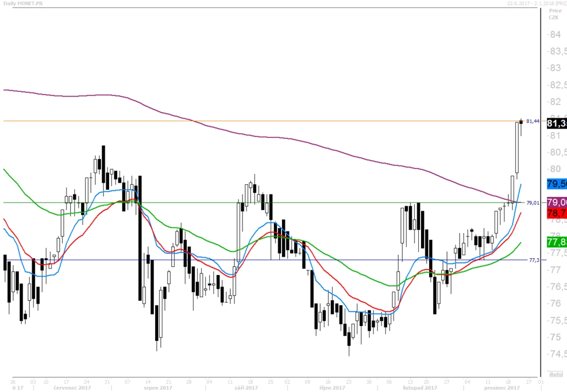Click the Auto scale button
Screen dimensions: 567x392
[x=556, y=374]
